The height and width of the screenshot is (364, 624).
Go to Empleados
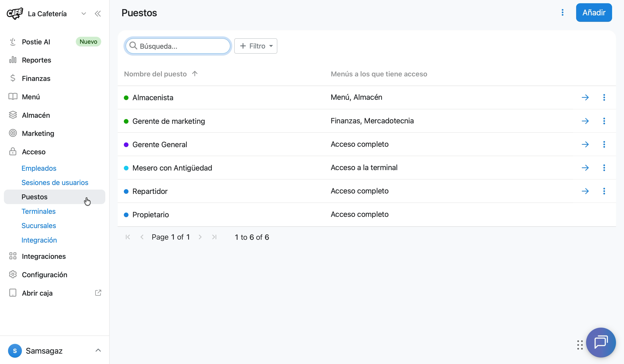[x=39, y=168]
